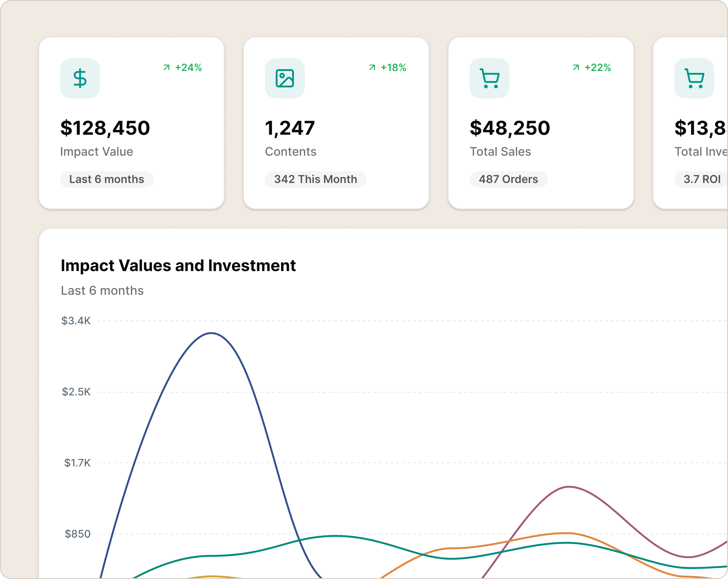
Task: Click the peak of the purple chart line
Action: click(569, 487)
